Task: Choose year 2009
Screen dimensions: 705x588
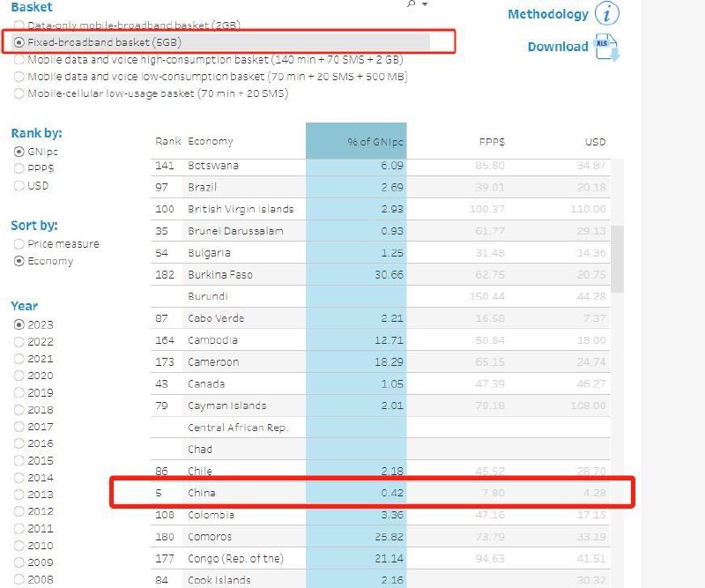Action: pyautogui.click(x=33, y=562)
